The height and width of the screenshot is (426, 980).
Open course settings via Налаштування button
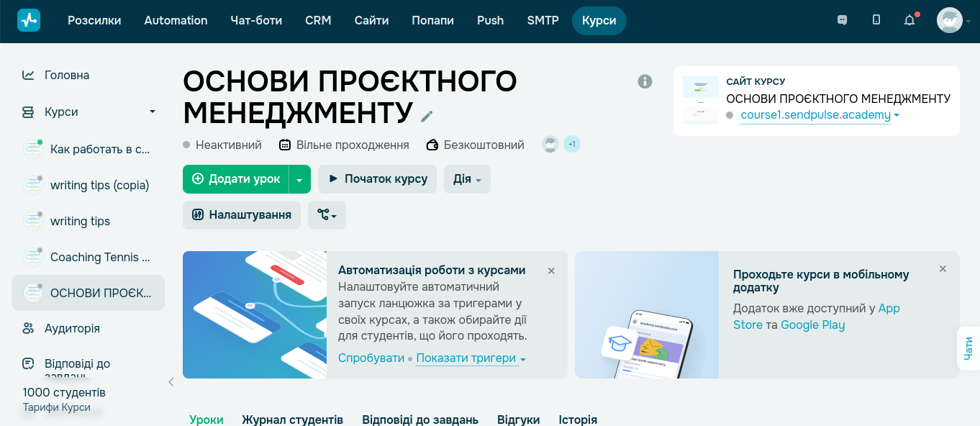(x=242, y=214)
